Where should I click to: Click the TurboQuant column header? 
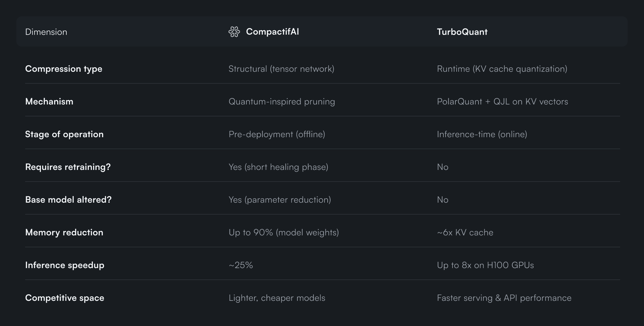point(462,32)
